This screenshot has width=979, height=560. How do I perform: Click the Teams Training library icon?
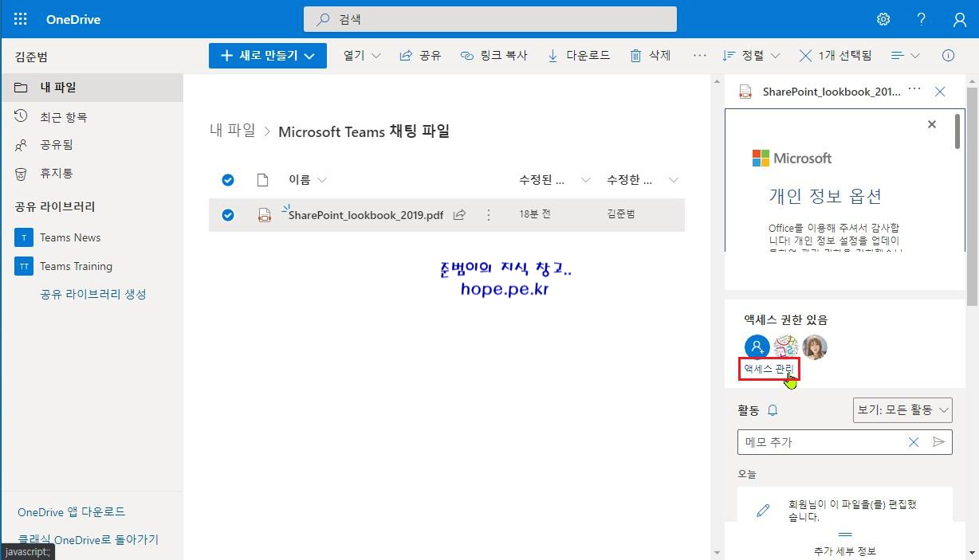coord(24,266)
